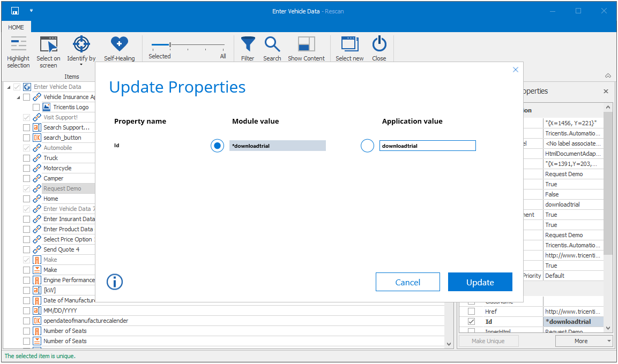Click the text field icon beside Search Support
The height and width of the screenshot is (364, 618).
37,127
